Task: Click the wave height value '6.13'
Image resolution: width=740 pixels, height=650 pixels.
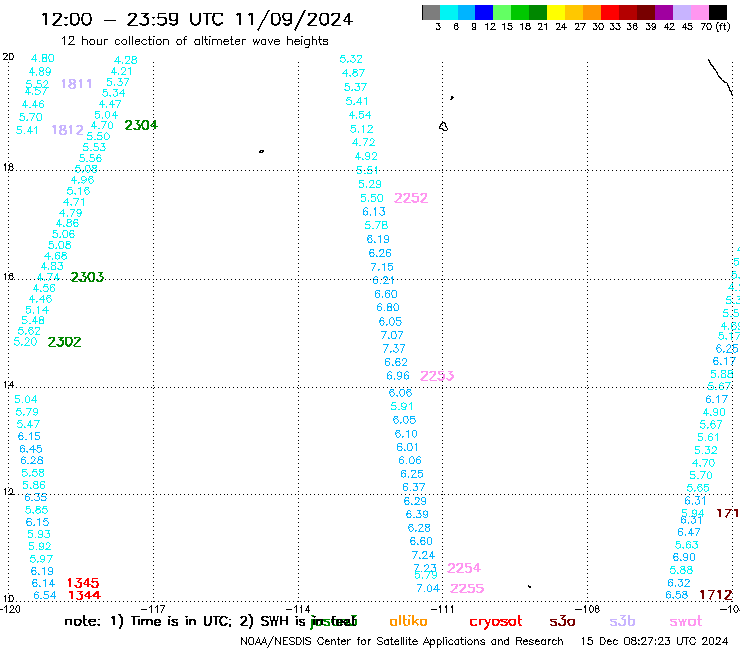Action: coord(374,212)
